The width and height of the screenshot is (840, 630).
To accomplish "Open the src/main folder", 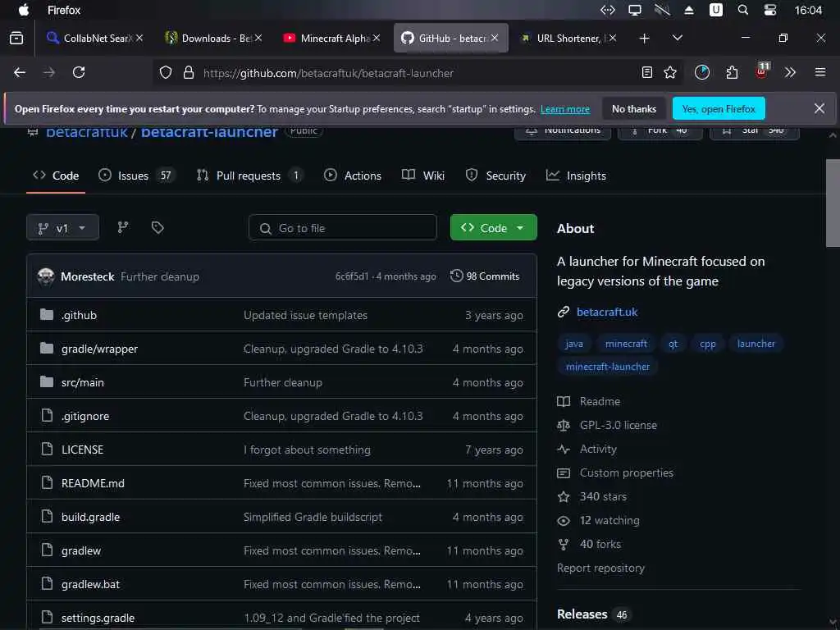I will [83, 382].
